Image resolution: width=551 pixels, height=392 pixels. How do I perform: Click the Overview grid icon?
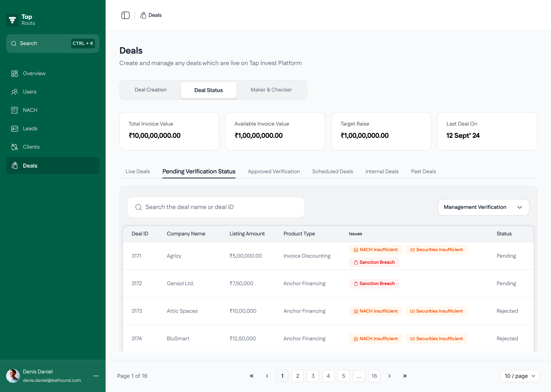tap(15, 73)
